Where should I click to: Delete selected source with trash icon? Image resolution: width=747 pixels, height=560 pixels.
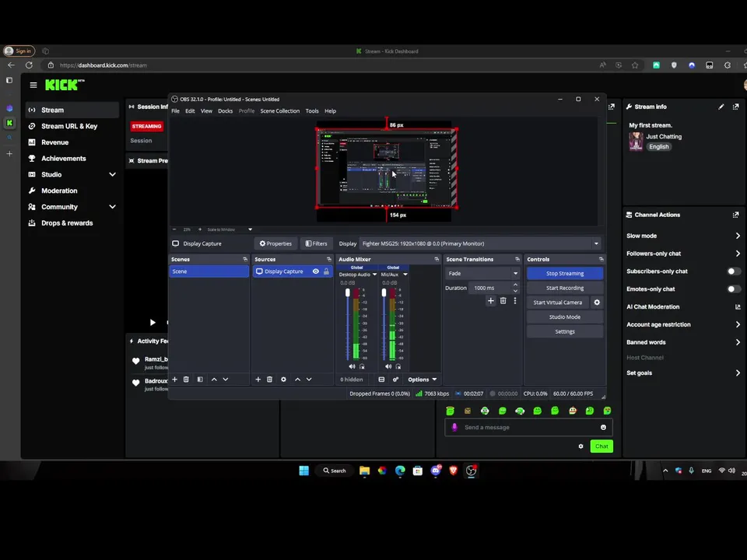point(270,380)
